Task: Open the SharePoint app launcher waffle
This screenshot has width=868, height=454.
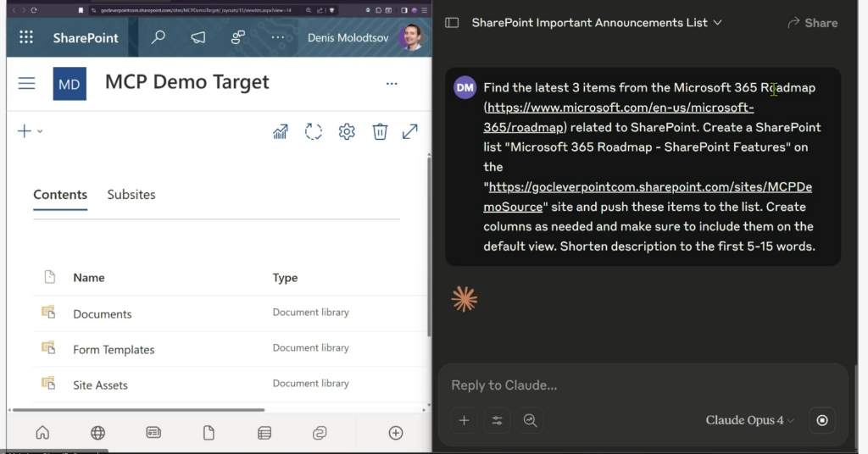Action: (x=26, y=37)
